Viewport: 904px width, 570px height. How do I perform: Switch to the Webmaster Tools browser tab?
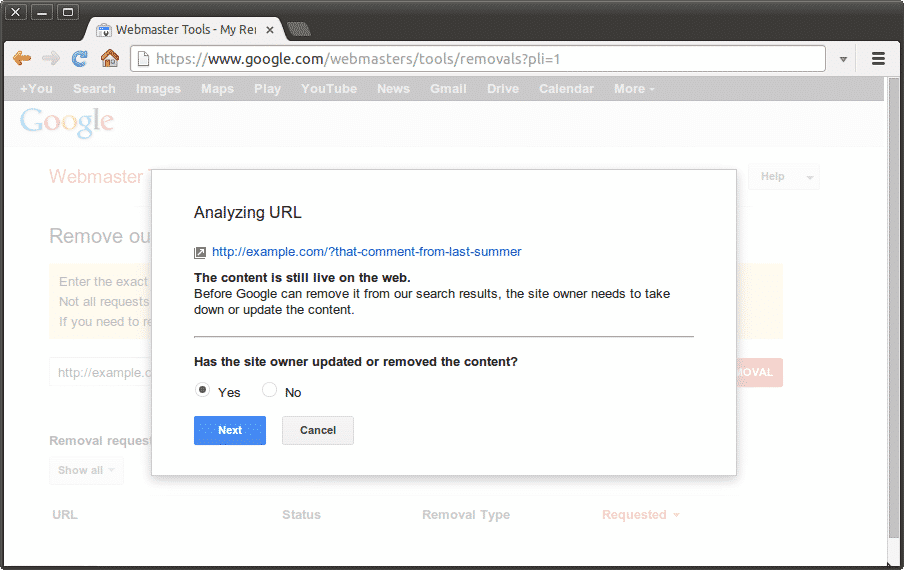tap(186, 29)
